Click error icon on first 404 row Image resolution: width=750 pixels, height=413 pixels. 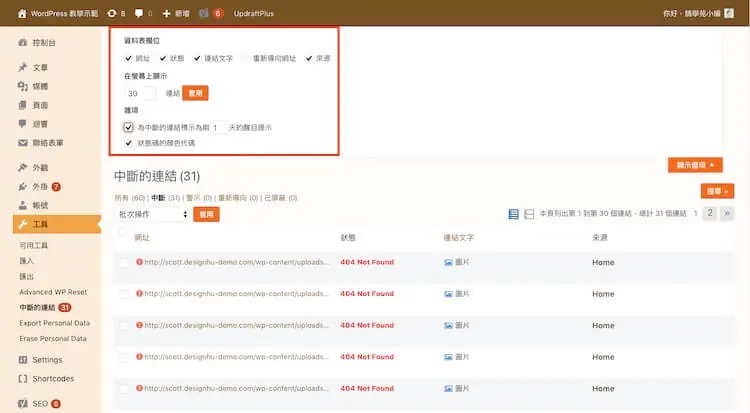[x=139, y=262]
